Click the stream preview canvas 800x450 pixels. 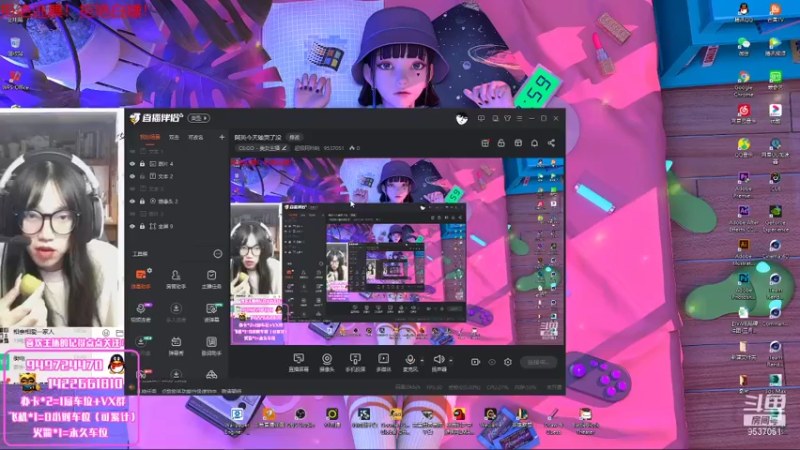(397, 251)
